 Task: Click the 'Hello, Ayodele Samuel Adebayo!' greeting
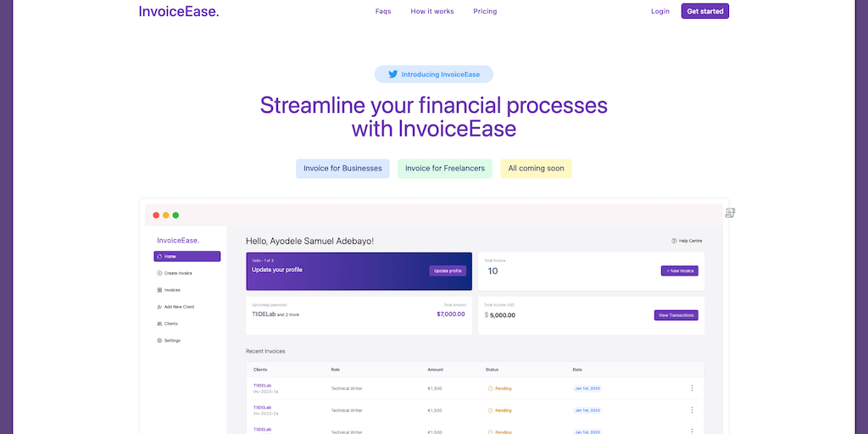coord(309,241)
